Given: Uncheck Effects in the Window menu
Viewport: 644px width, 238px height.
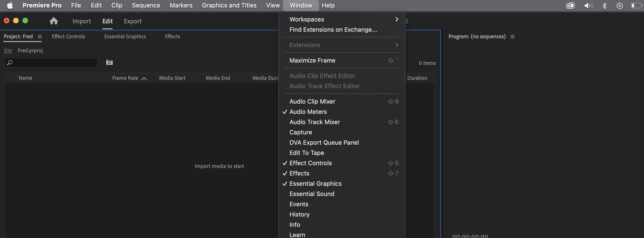Looking at the screenshot, I should (x=299, y=173).
